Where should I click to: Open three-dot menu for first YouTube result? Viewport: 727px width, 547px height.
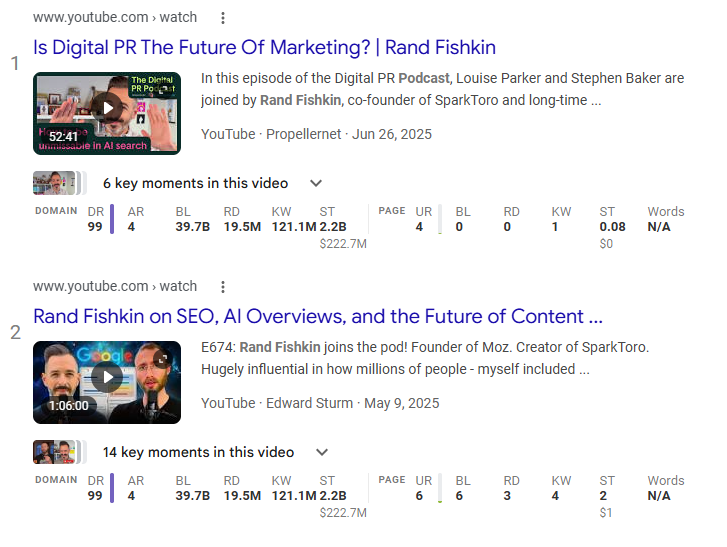[x=223, y=18]
